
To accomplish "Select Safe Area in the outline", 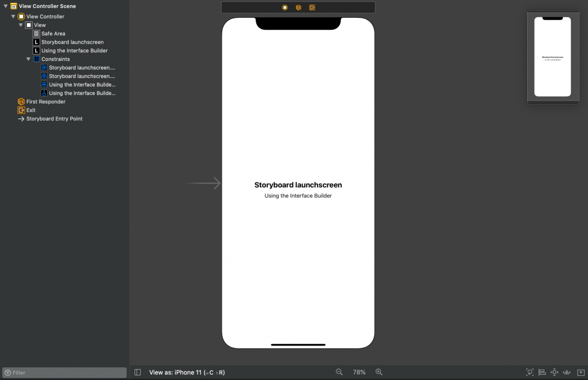I will tap(53, 34).
